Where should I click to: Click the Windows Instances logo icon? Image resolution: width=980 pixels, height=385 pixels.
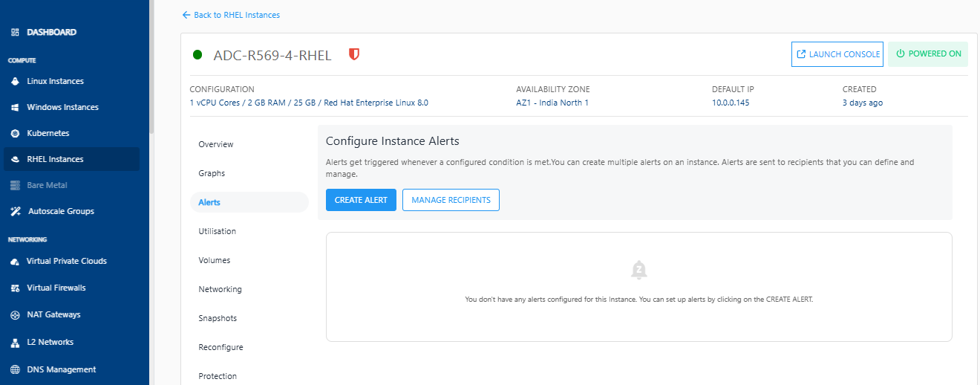point(15,107)
